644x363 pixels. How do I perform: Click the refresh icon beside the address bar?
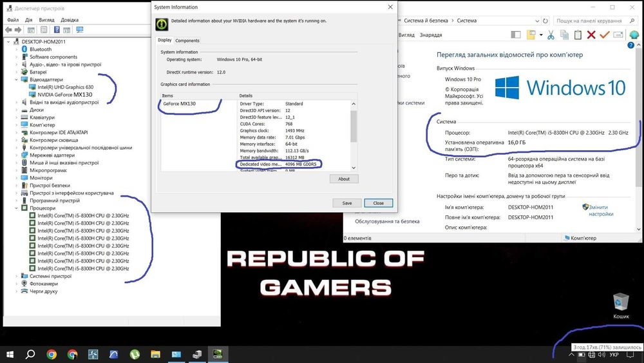[545, 21]
